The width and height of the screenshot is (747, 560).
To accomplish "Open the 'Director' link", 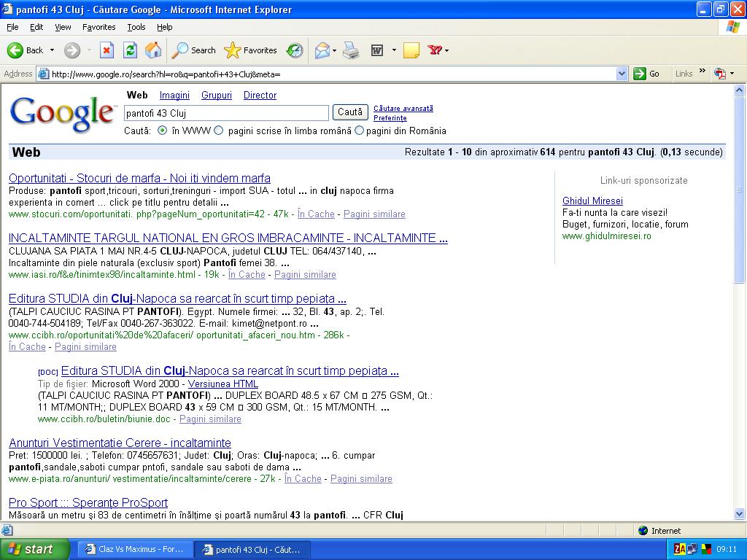I will click(x=260, y=96).
